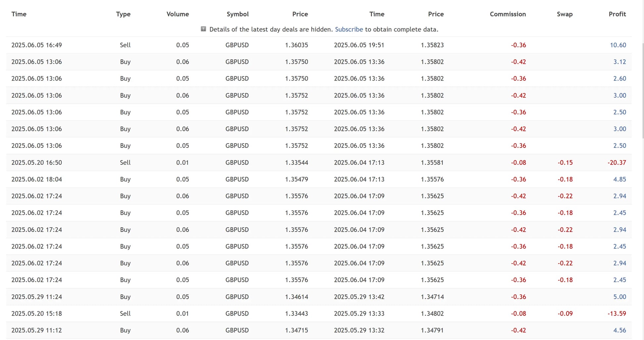Sort by the Type column header
The image size is (644, 340).
123,14
